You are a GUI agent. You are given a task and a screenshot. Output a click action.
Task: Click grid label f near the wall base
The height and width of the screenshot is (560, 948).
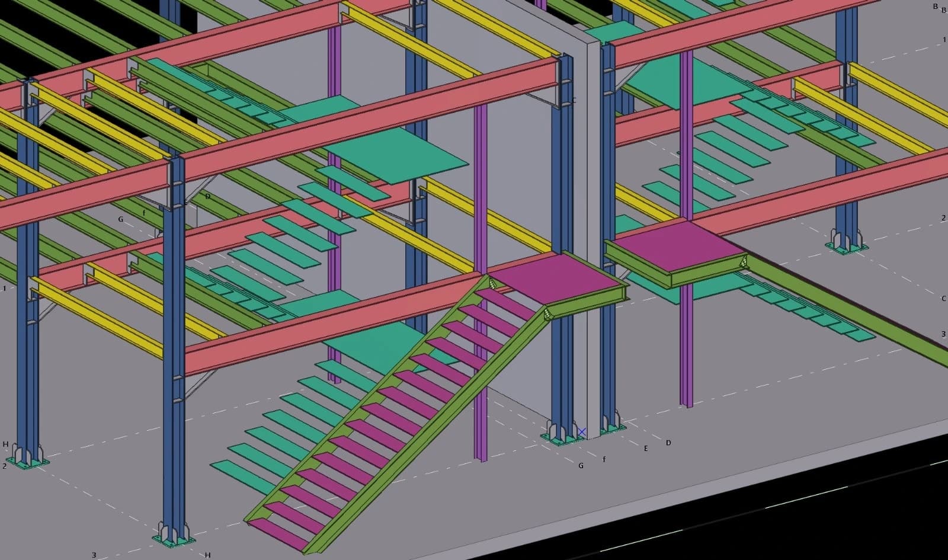604,458
